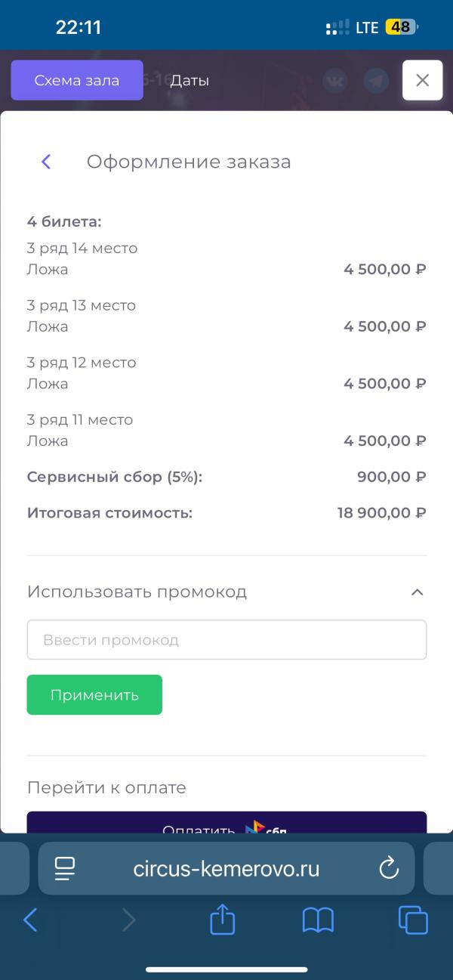Open Safari's bookmarks icon
Image resolution: width=453 pixels, height=980 pixels.
pyautogui.click(x=318, y=920)
